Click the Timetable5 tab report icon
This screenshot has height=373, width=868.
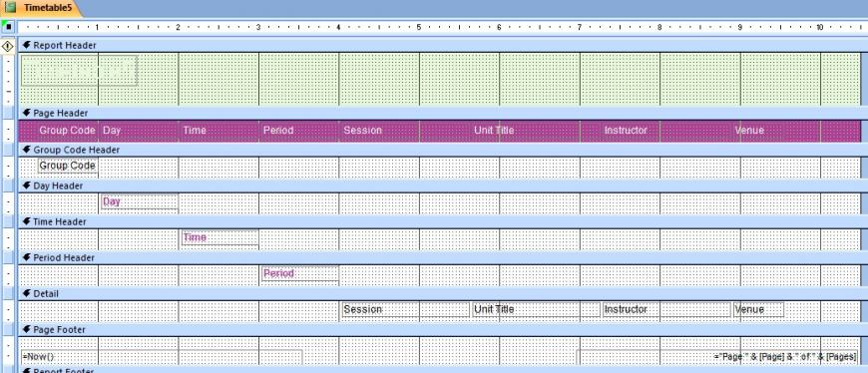coord(11,8)
